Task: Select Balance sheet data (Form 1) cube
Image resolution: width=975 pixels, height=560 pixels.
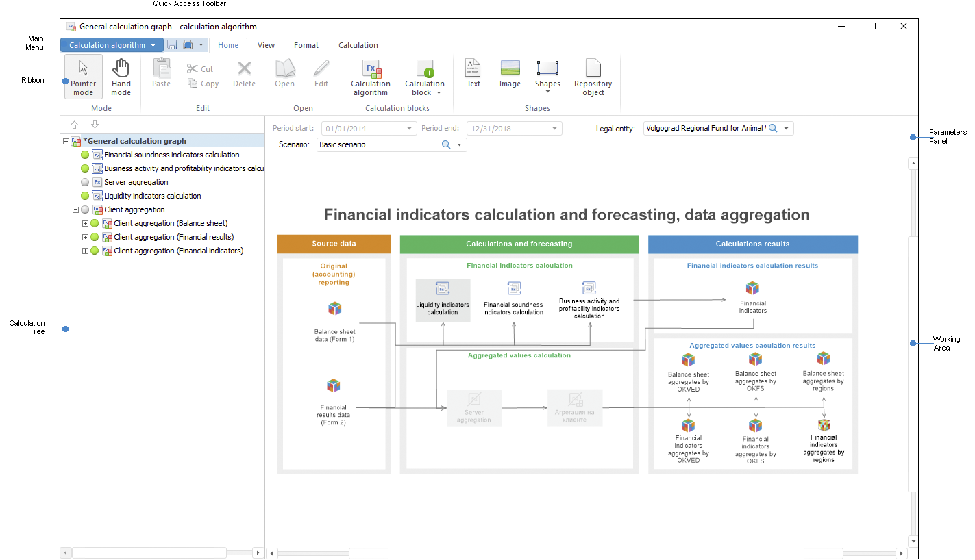Action: [334, 309]
